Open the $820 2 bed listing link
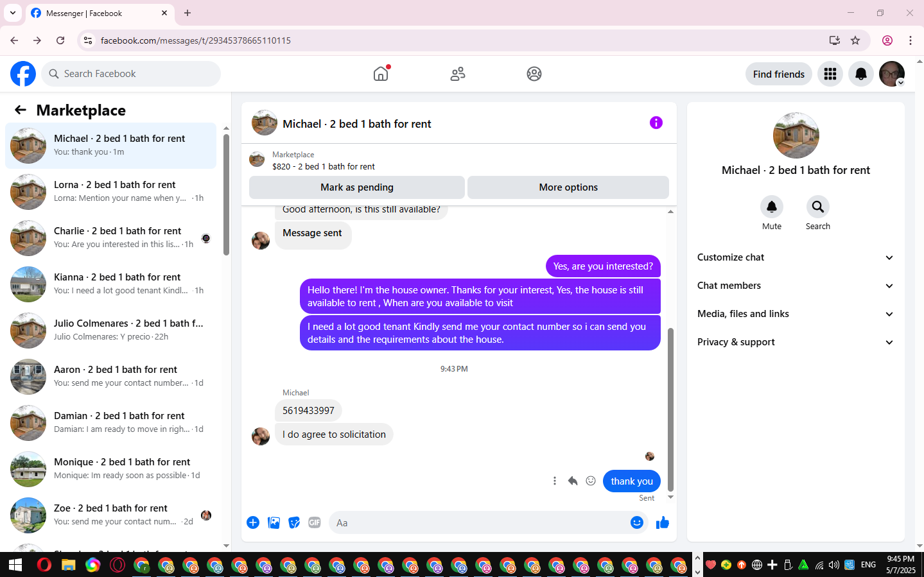Image resolution: width=924 pixels, height=577 pixels. (x=324, y=166)
